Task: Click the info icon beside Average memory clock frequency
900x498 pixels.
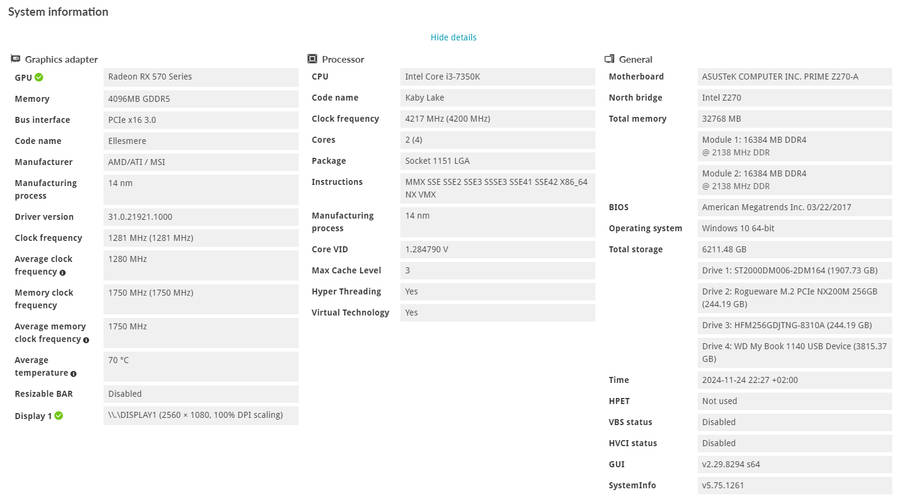Action: (x=86, y=340)
